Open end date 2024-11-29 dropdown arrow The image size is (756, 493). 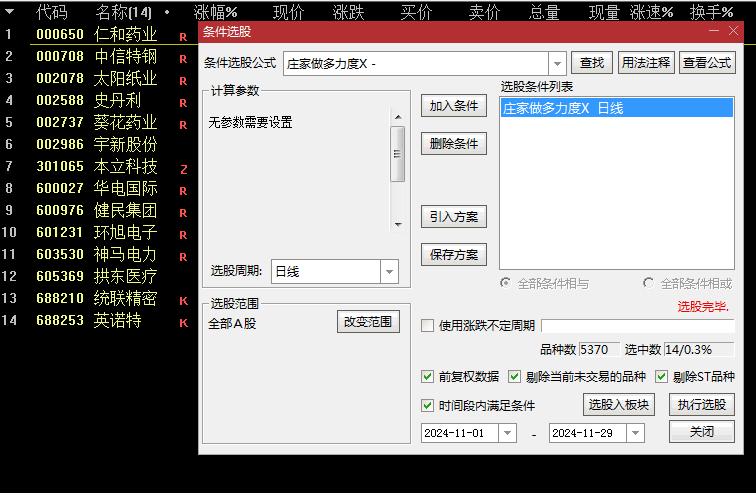(x=635, y=433)
